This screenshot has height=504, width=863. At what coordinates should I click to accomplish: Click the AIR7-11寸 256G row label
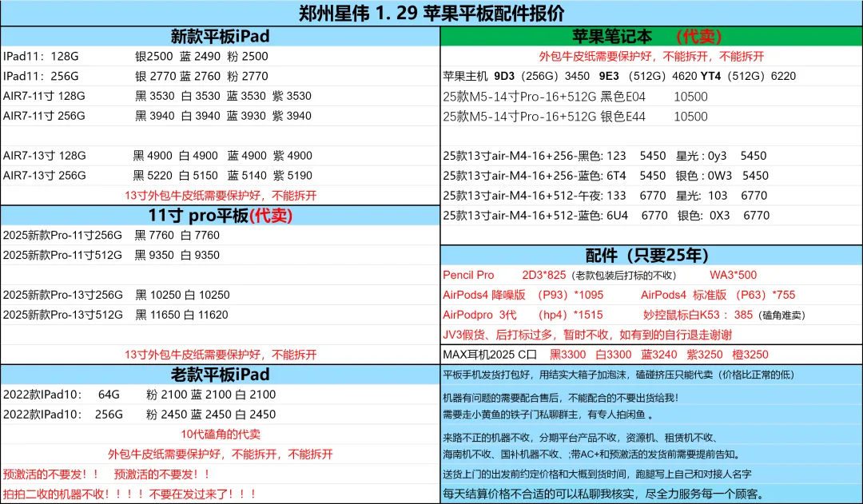coord(44,116)
